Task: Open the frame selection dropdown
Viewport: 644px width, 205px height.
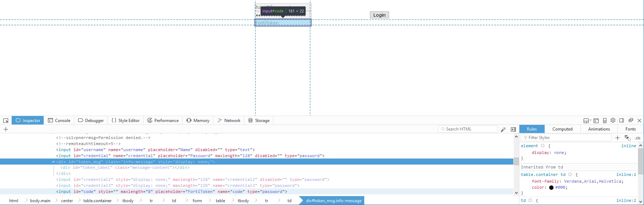Action: (x=587, y=121)
